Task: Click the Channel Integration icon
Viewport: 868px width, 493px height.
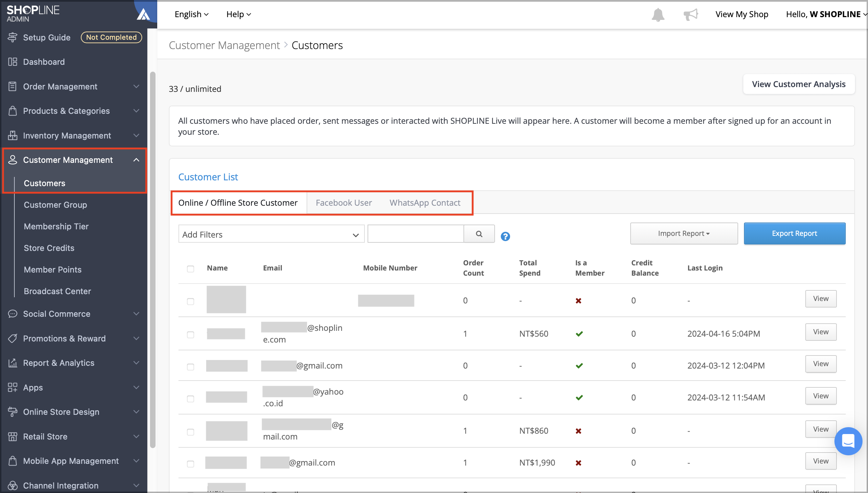Action: [x=13, y=485]
